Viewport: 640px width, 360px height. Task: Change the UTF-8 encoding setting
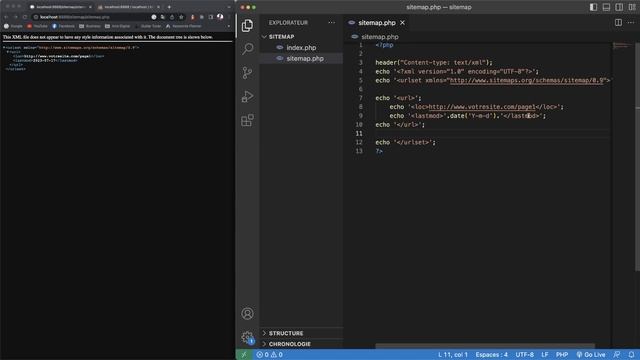524,355
